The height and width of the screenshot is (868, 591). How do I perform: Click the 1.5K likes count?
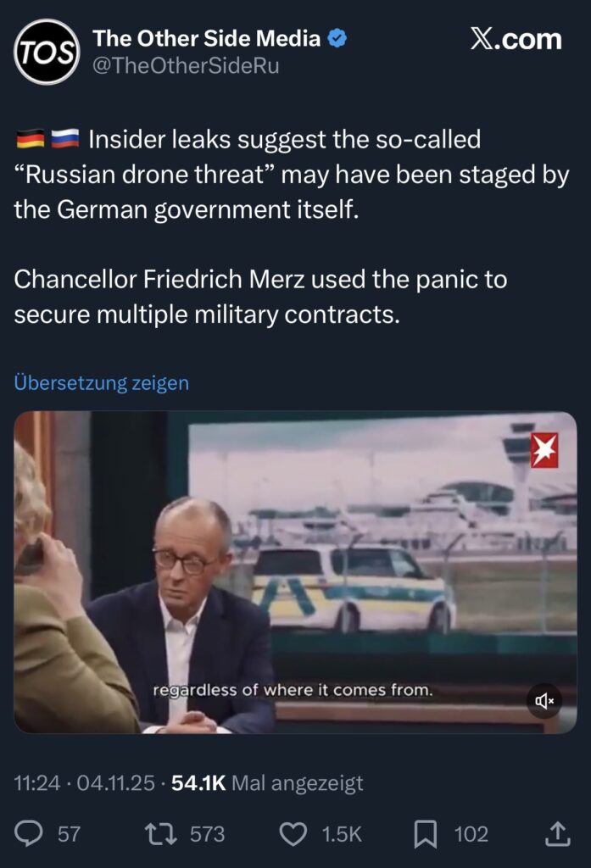tap(342, 834)
